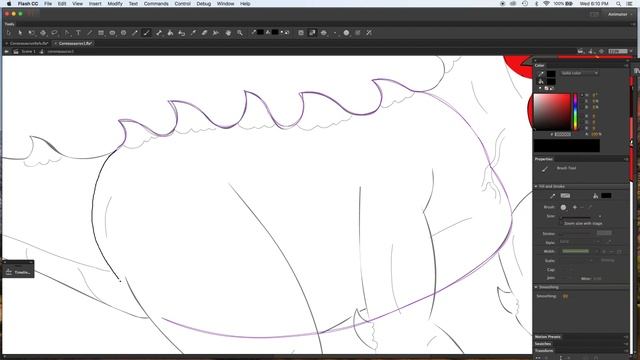
Task: Expand the Swatches panel
Action: point(543,344)
